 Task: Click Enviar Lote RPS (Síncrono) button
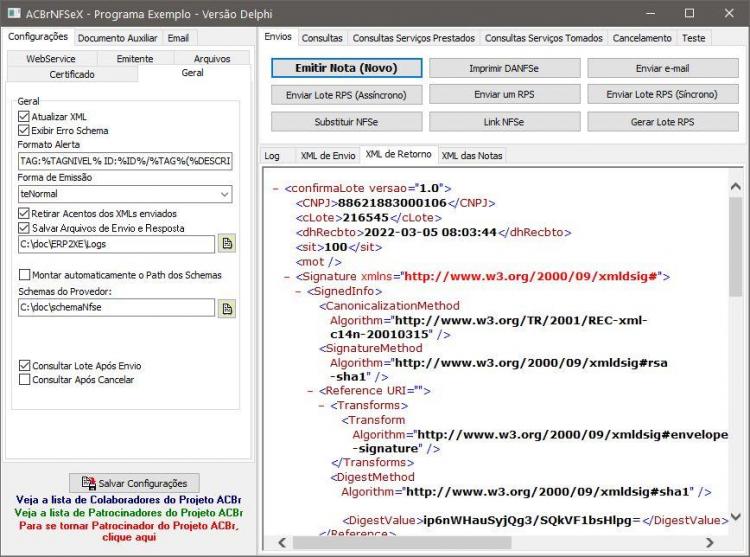pyautogui.click(x=662, y=95)
